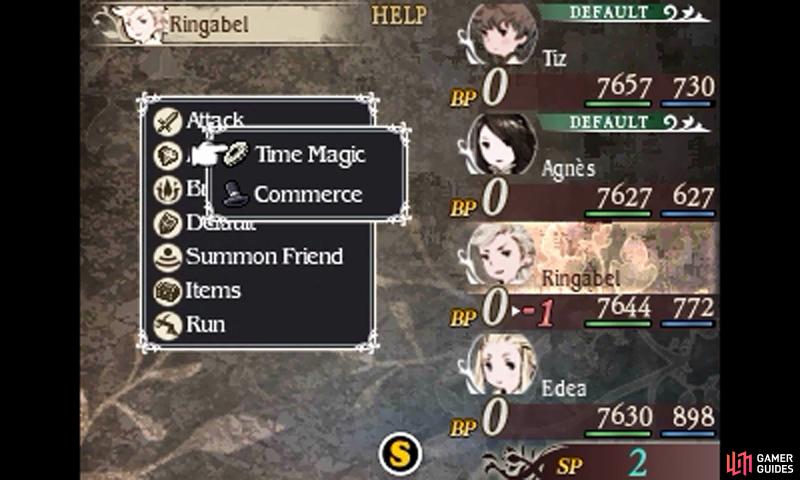Select the Attack sword icon

click(x=168, y=122)
